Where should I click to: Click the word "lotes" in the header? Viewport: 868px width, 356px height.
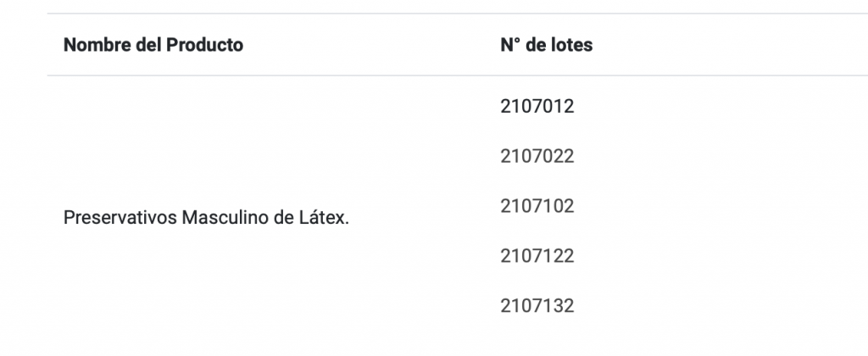click(x=570, y=45)
